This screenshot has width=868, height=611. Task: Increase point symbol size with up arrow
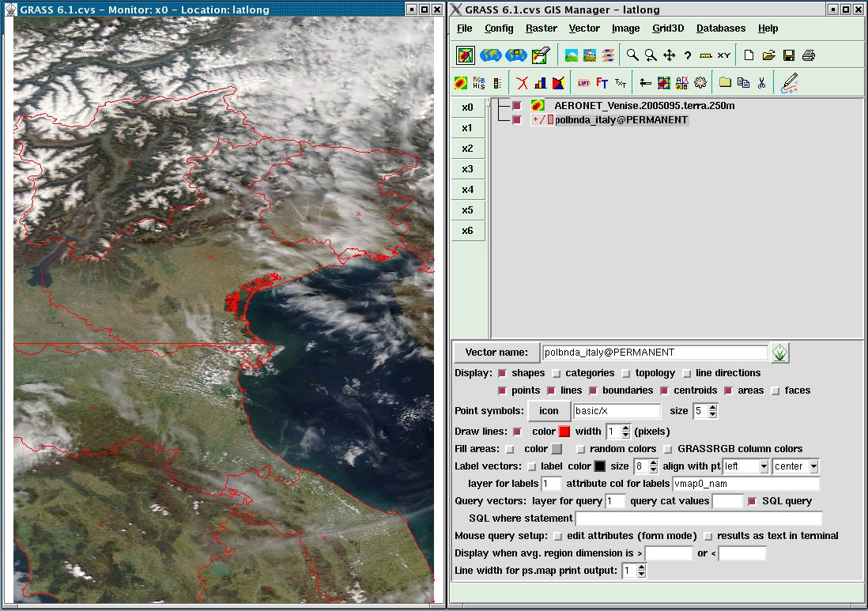coord(713,407)
